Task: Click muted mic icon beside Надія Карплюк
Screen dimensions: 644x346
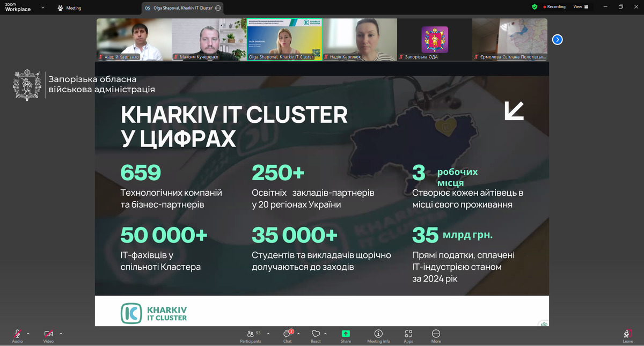Action: click(x=326, y=57)
